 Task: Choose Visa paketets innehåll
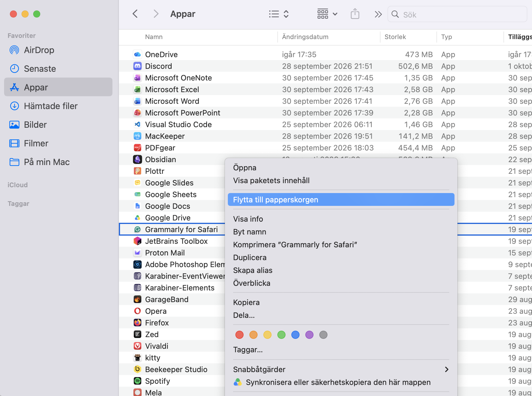(341, 181)
